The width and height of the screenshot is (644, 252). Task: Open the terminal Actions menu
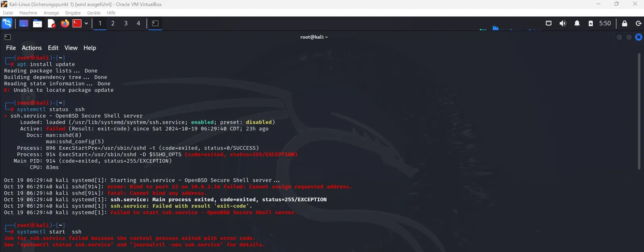click(31, 48)
